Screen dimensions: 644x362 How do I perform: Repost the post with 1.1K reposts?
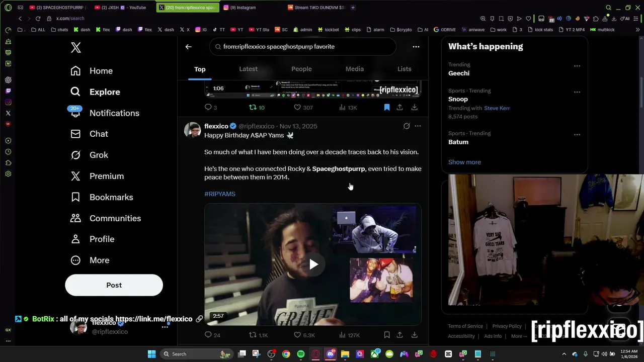click(x=259, y=335)
